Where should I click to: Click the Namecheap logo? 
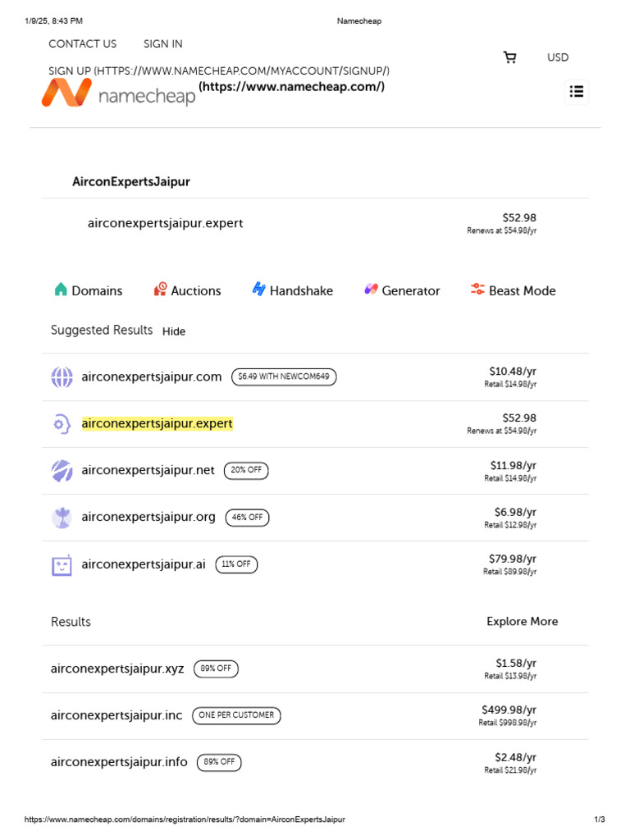click(119, 94)
